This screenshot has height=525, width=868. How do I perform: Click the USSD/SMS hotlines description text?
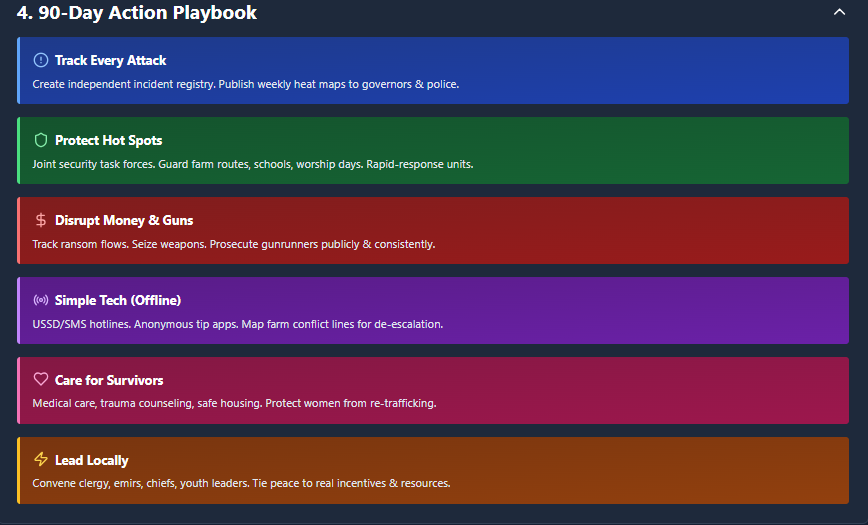(x=237, y=324)
